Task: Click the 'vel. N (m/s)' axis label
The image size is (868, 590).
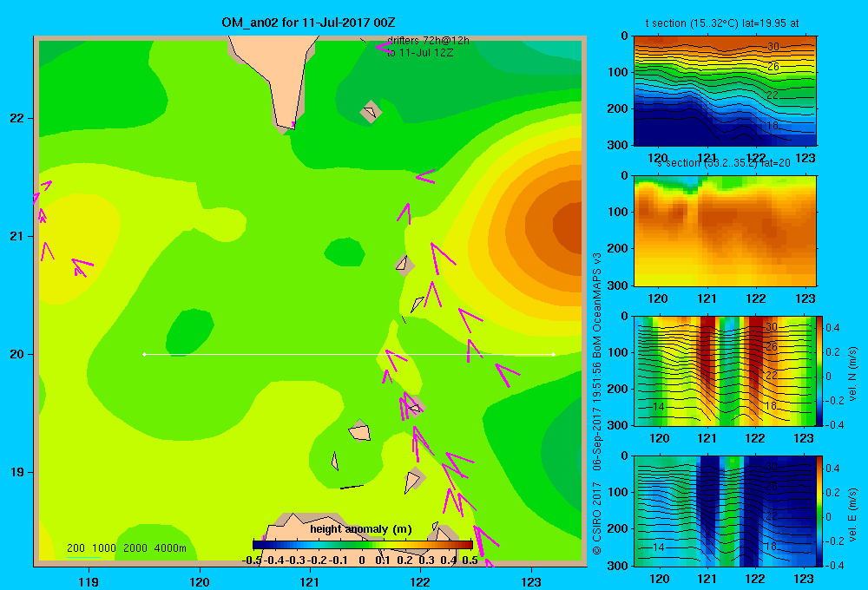Action: coord(853,373)
